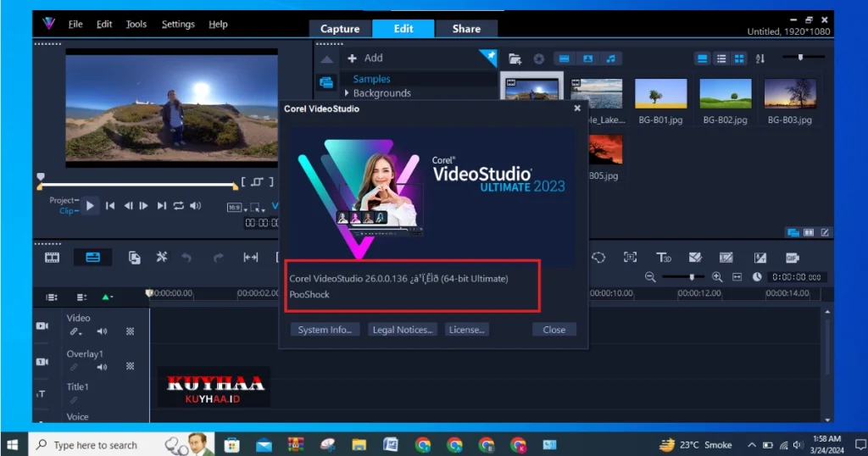Switch to the Capture tab
This screenshot has height=456, width=868.
(340, 29)
